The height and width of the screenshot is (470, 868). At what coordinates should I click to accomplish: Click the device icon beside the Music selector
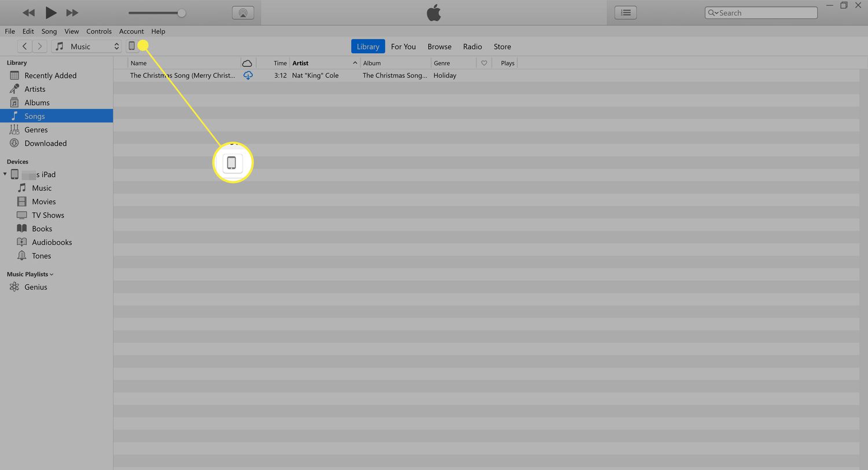click(x=131, y=46)
